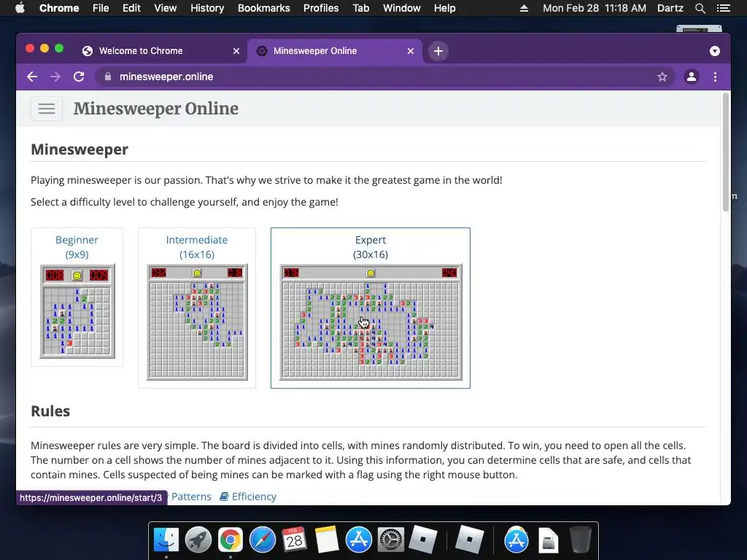Open Chrome's three-dot menu
This screenshot has height=560, width=747.
click(x=715, y=77)
